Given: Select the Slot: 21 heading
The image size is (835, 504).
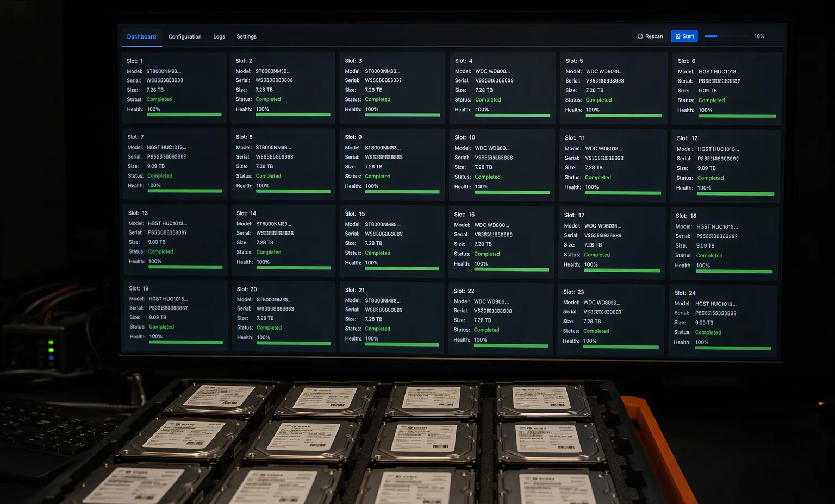Looking at the screenshot, I should point(355,290).
